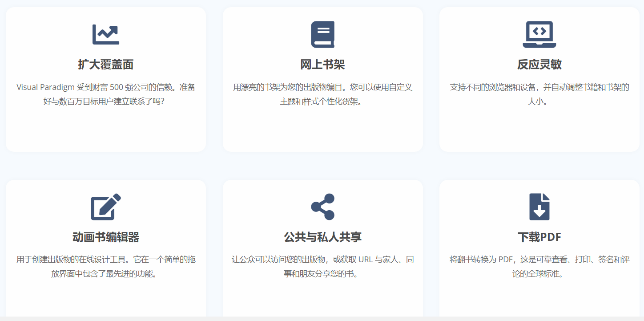Select the 网上书架 heading
Image resolution: width=644 pixels, height=321 pixels.
[x=322, y=65]
